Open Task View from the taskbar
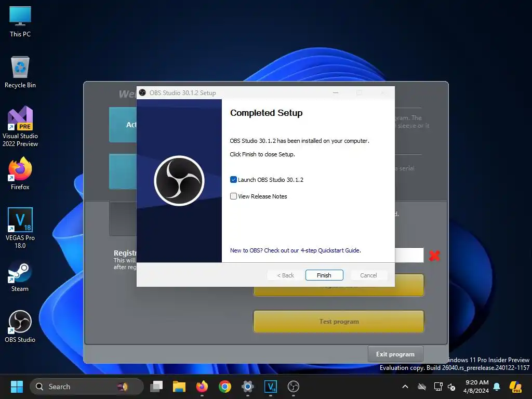 pyautogui.click(x=156, y=387)
